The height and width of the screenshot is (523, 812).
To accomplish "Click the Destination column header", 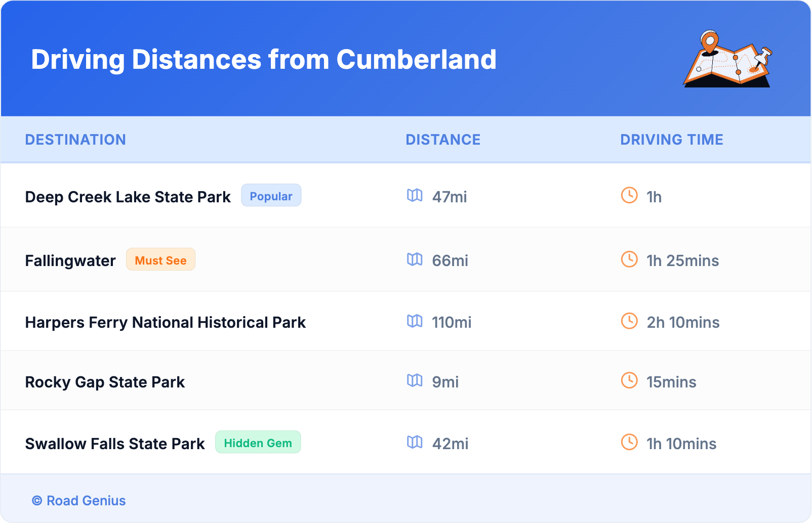I will pos(75,140).
